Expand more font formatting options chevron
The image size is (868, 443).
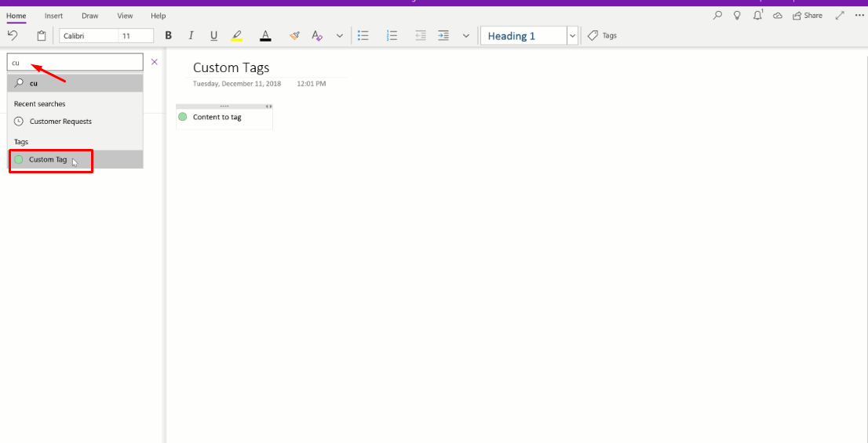tap(340, 36)
